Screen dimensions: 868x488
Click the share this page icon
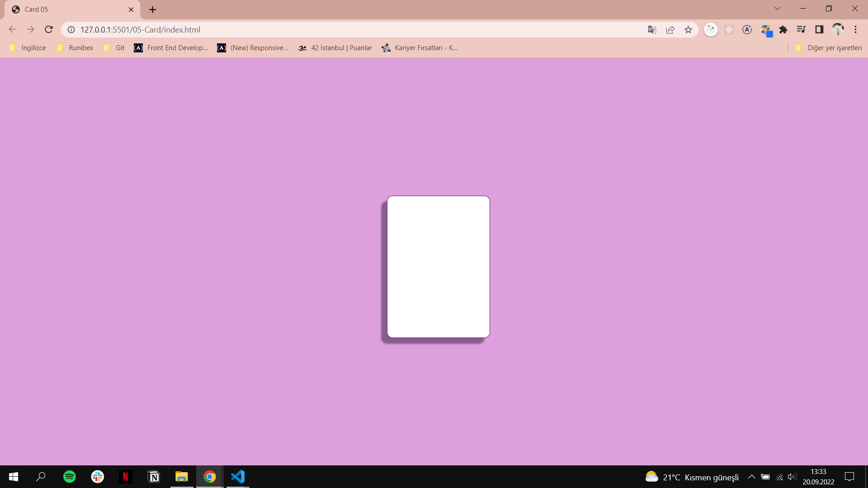[670, 29]
